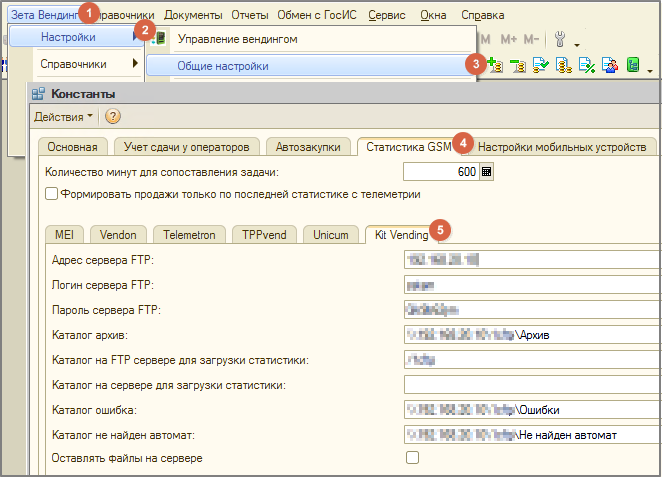Image resolution: width=662 pixels, height=477 pixels.
Task: Switch to the Автозакупки tab
Action: point(308,147)
